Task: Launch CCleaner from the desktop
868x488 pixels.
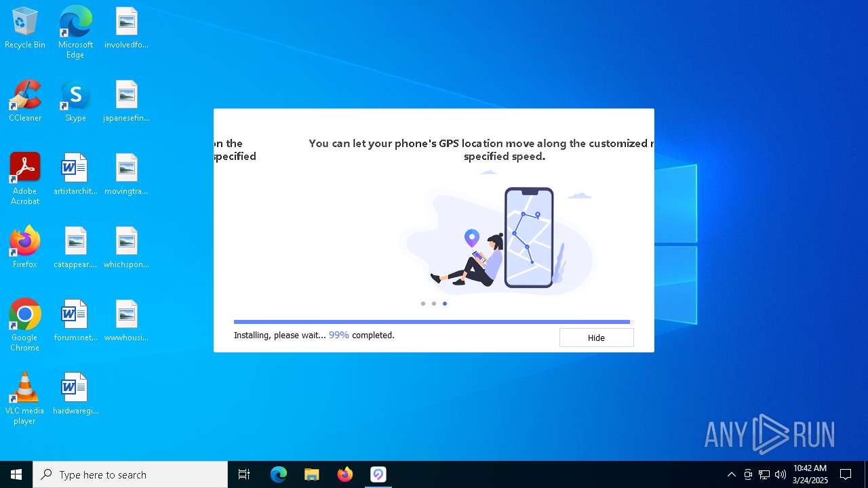Action: tap(25, 102)
